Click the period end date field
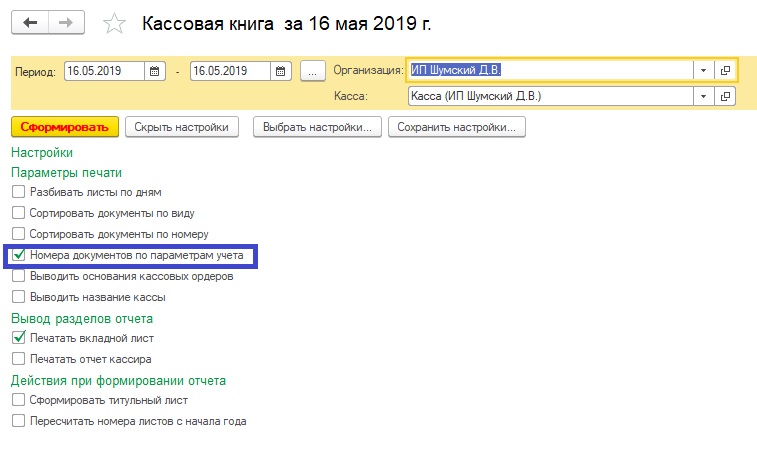This screenshot has height=467, width=757. 230,71
